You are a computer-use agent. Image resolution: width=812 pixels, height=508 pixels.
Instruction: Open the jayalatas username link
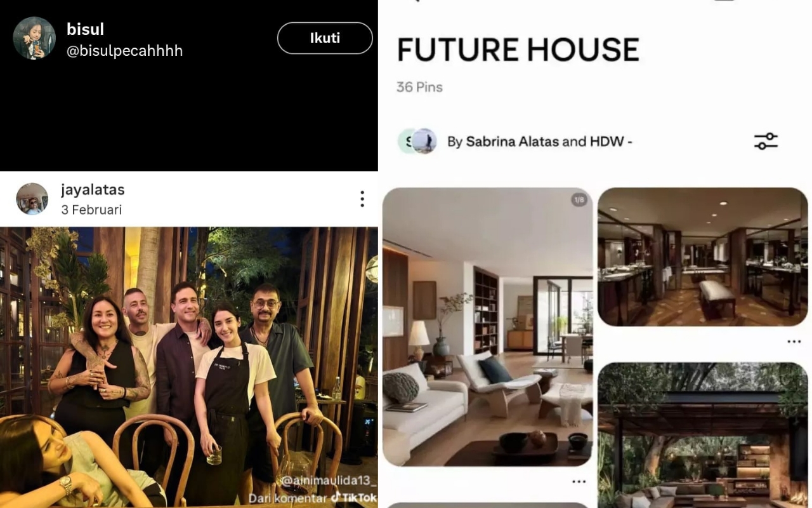93,189
